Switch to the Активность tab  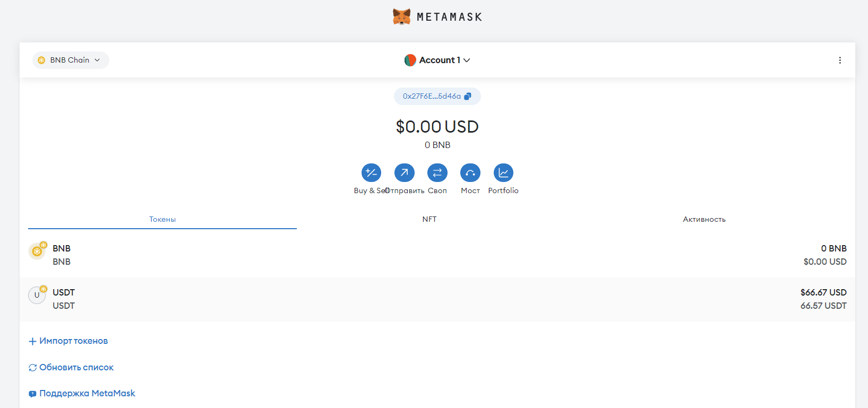coord(704,219)
